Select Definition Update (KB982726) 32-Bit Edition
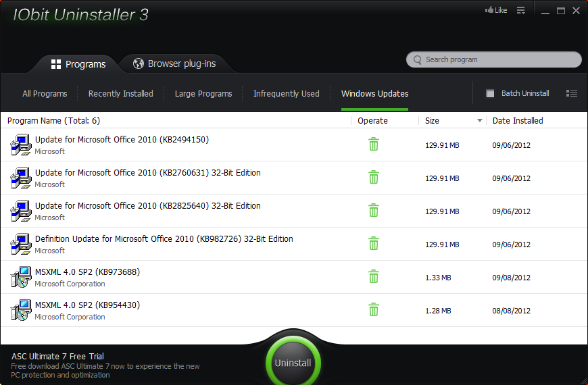588x385 pixels. tap(294, 244)
